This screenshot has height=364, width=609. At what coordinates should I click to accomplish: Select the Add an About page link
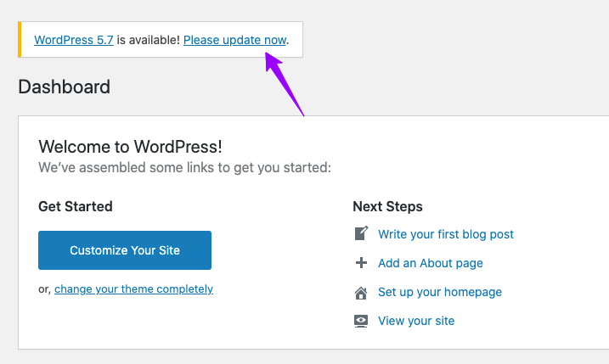click(x=431, y=263)
